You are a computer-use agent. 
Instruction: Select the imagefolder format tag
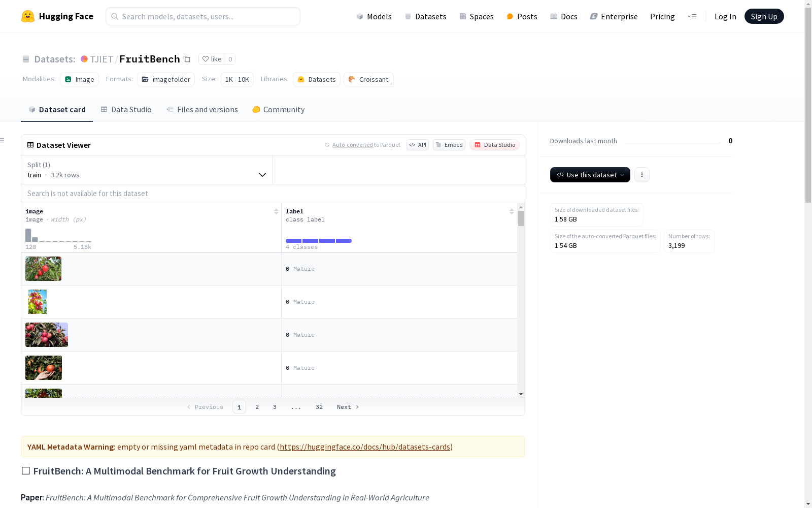[x=166, y=79]
